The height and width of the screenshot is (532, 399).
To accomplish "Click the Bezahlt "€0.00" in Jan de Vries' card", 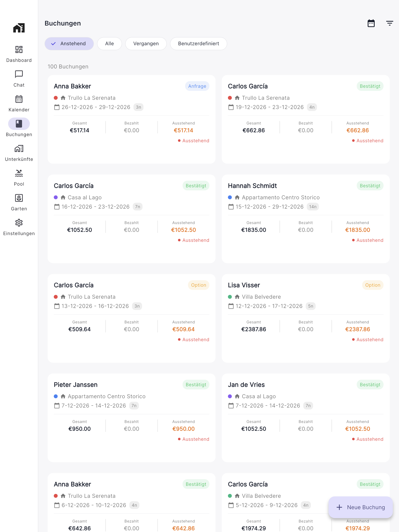I will tap(306, 429).
